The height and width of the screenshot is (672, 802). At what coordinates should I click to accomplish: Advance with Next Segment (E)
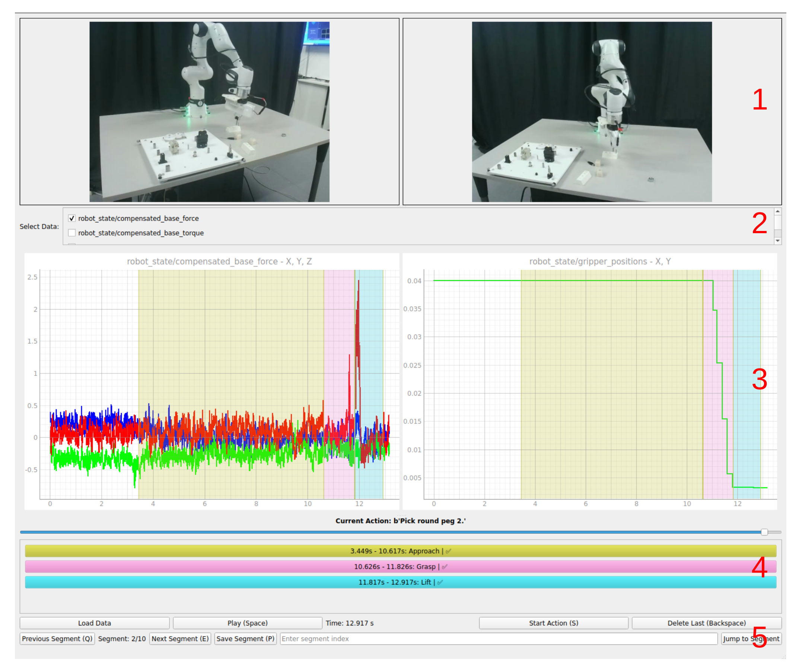click(180, 639)
